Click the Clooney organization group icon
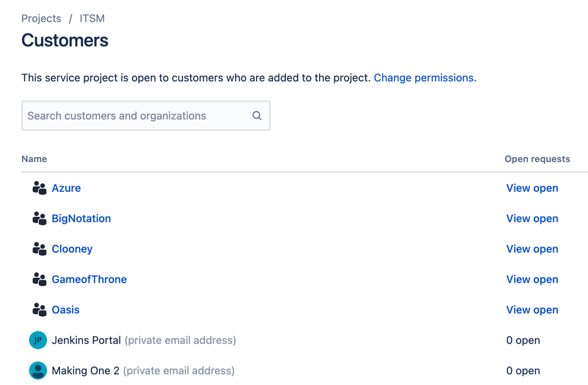The image size is (588, 385). point(39,249)
